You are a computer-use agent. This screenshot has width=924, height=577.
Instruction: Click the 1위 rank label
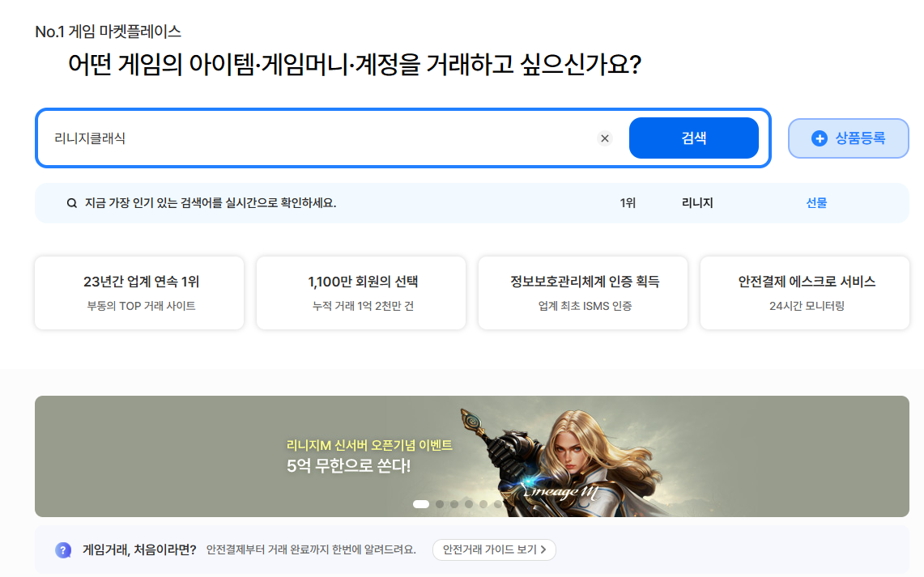tap(628, 203)
